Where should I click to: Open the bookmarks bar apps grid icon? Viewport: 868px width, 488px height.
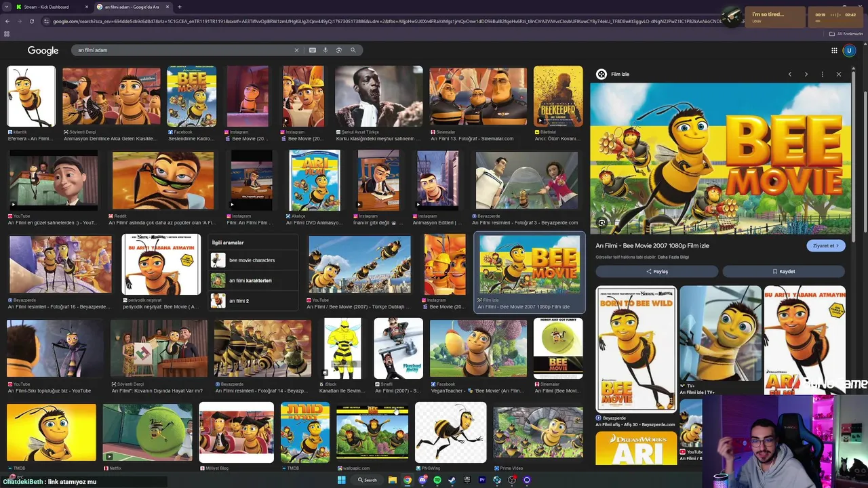(7, 34)
